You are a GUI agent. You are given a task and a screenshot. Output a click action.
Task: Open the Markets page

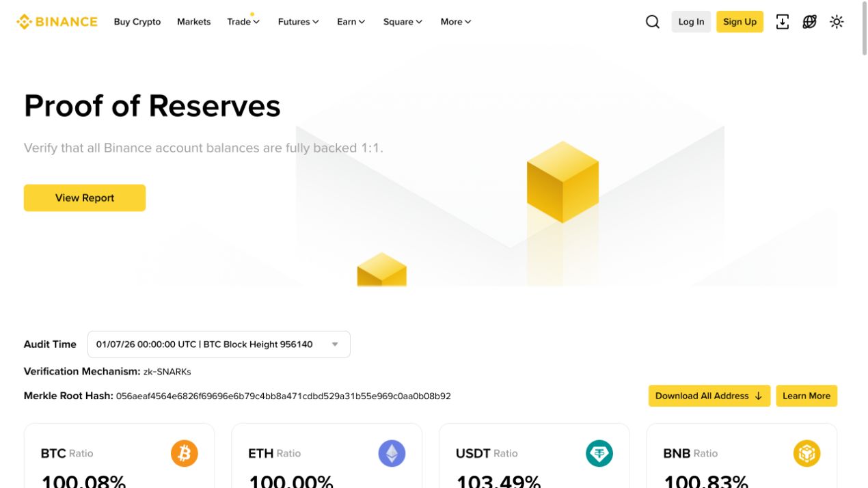(193, 22)
